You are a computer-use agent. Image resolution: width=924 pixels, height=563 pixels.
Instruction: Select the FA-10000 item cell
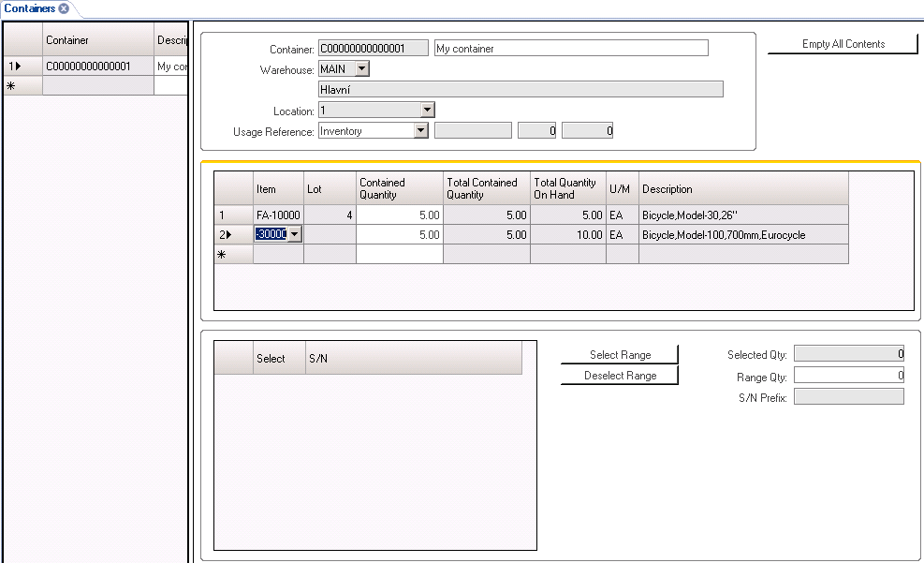point(279,215)
